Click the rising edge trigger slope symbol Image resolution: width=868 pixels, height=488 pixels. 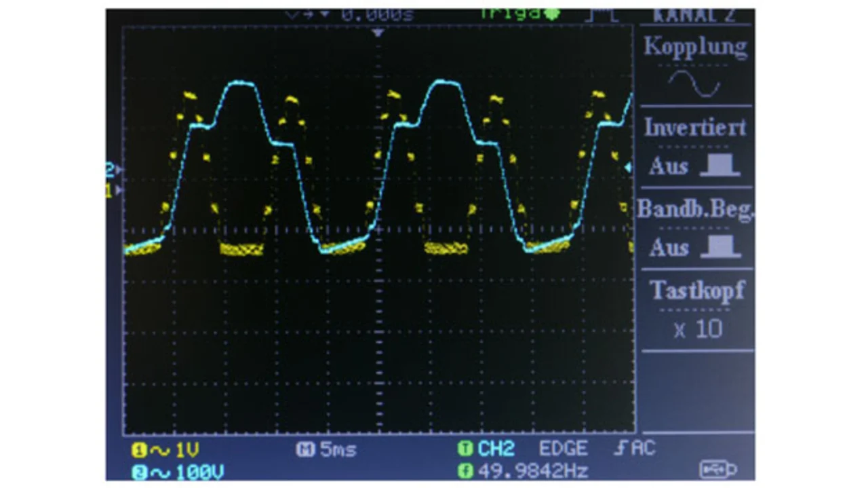[619, 449]
